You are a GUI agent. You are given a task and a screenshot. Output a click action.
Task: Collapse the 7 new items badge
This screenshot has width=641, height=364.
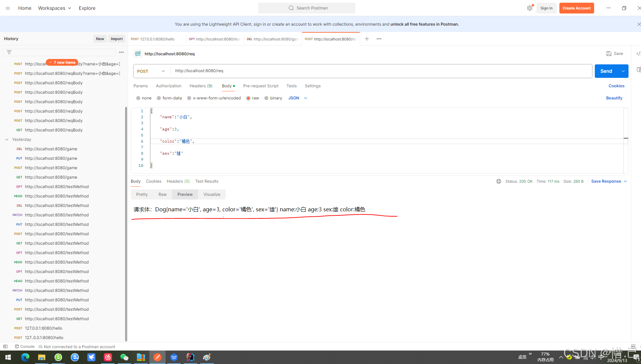[62, 62]
